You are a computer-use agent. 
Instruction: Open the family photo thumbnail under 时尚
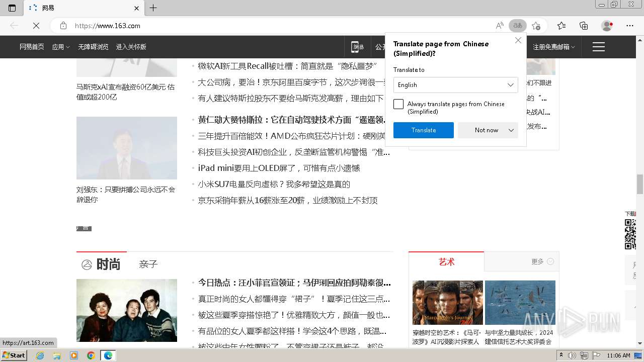click(x=127, y=310)
